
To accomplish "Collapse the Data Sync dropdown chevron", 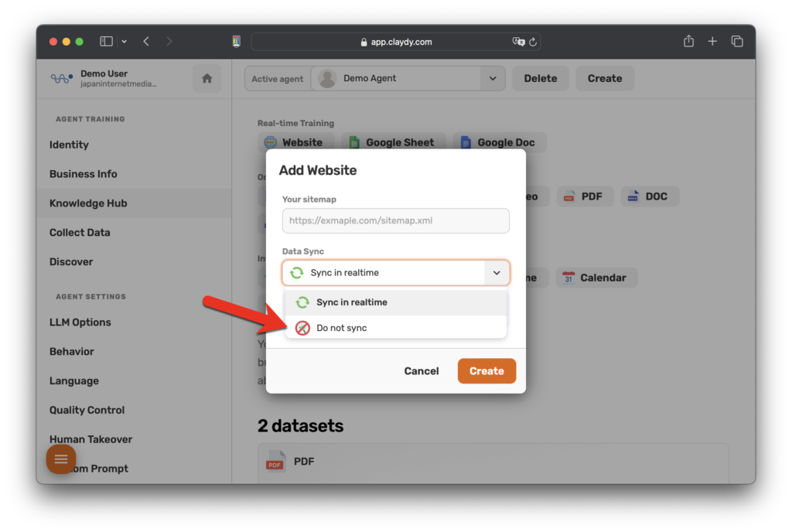I will click(497, 273).
